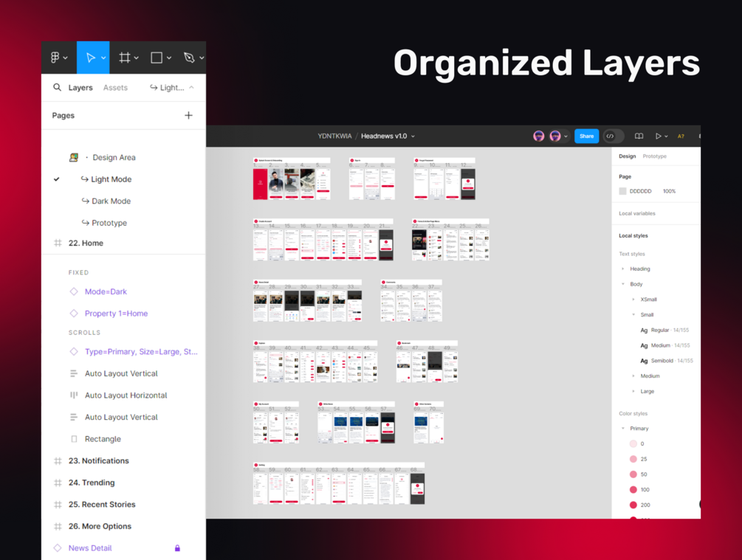Image resolution: width=742 pixels, height=560 pixels.
Task: Toggle Dev Mode code switch
Action: [614, 136]
